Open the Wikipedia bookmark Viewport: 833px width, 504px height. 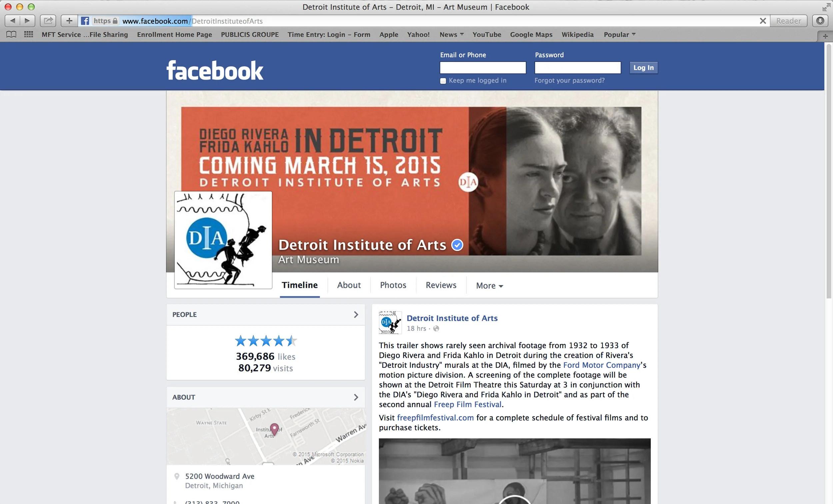click(x=577, y=35)
